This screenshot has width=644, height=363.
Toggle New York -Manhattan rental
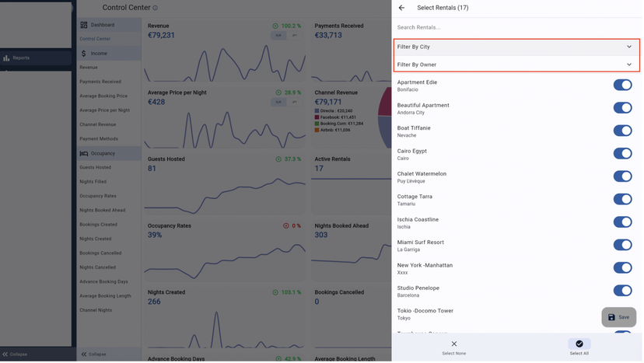(x=624, y=268)
